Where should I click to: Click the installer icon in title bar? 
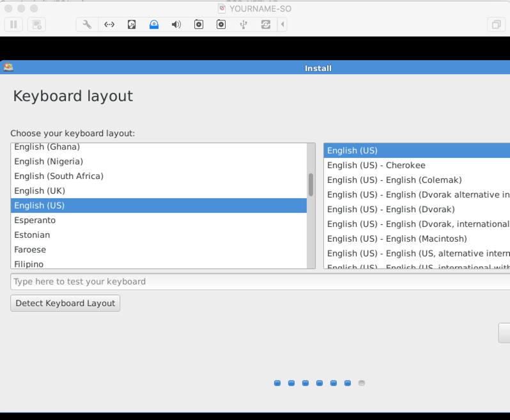tap(8, 67)
